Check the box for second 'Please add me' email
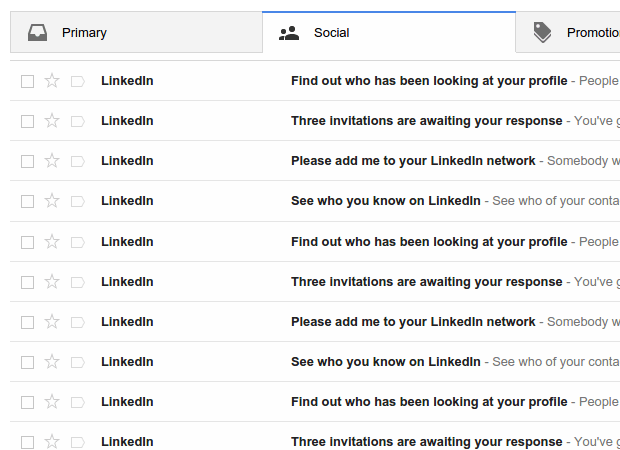Viewport: 620px width, 450px height. 27,322
